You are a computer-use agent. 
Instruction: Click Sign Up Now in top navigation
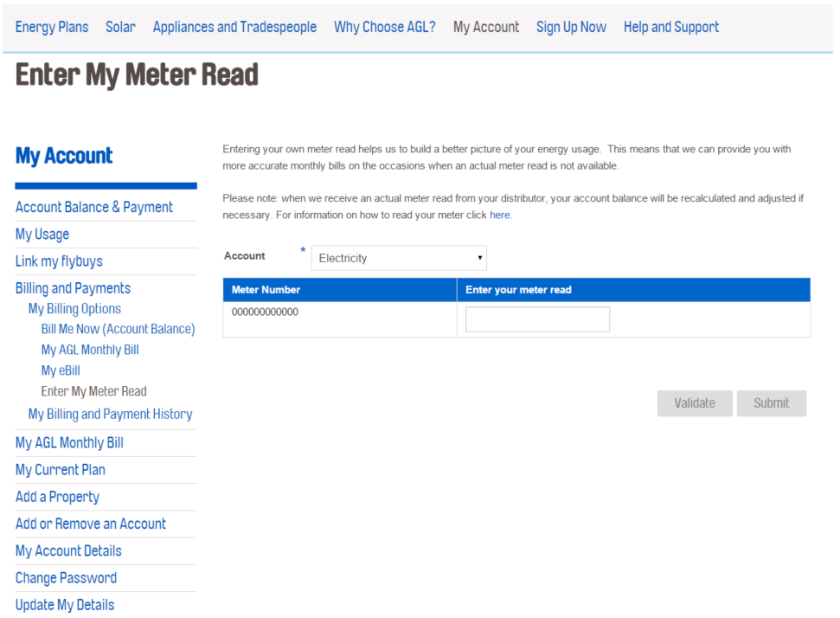pyautogui.click(x=571, y=27)
